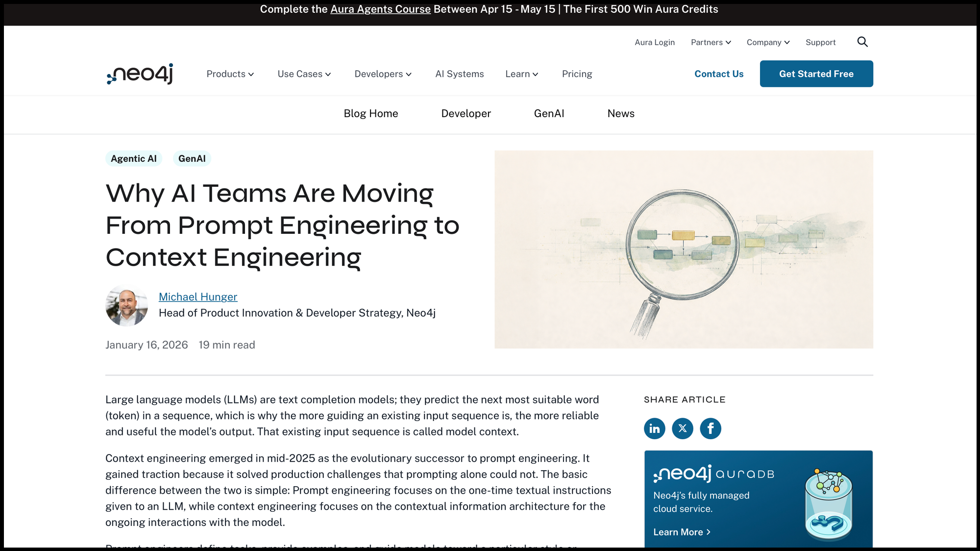Switch to the GenAI blog tab
The height and width of the screenshot is (551, 980).
click(x=549, y=114)
